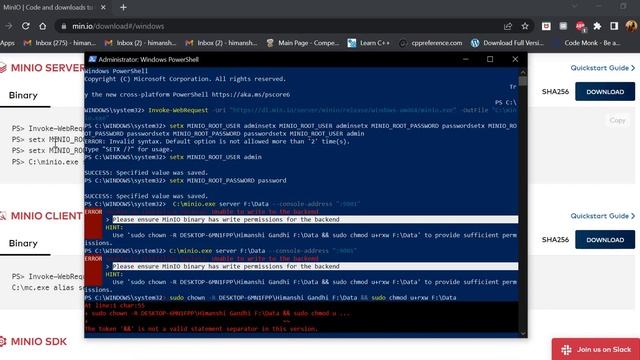Open a new browser tab
The width and height of the screenshot is (640, 360).
(123, 7)
